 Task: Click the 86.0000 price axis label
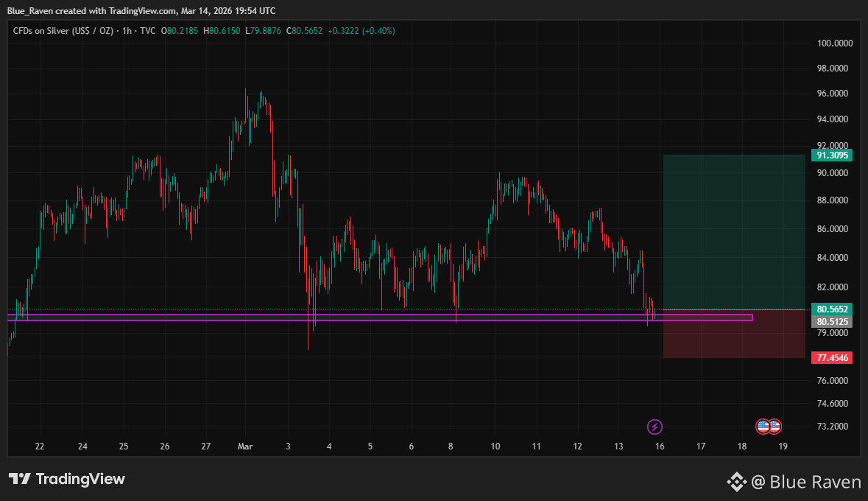833,229
